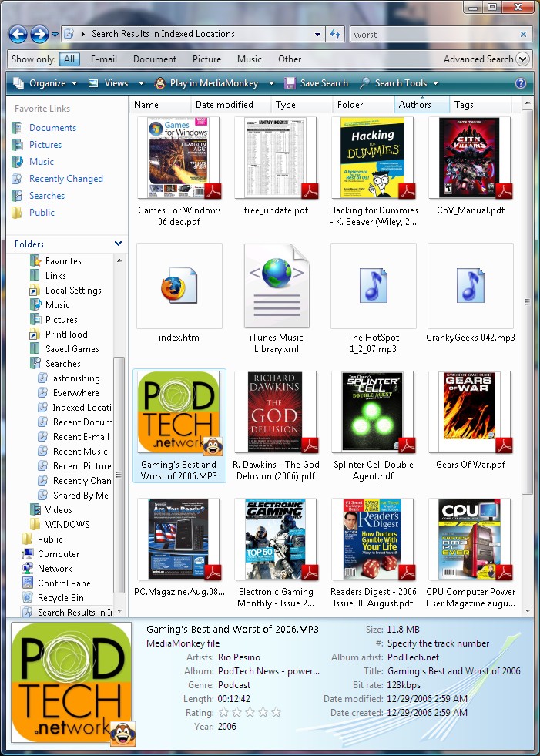Viewport: 540px width, 756px height.
Task: Select CrankyGeeks 042.mp3 file icon
Action: pyautogui.click(x=470, y=286)
